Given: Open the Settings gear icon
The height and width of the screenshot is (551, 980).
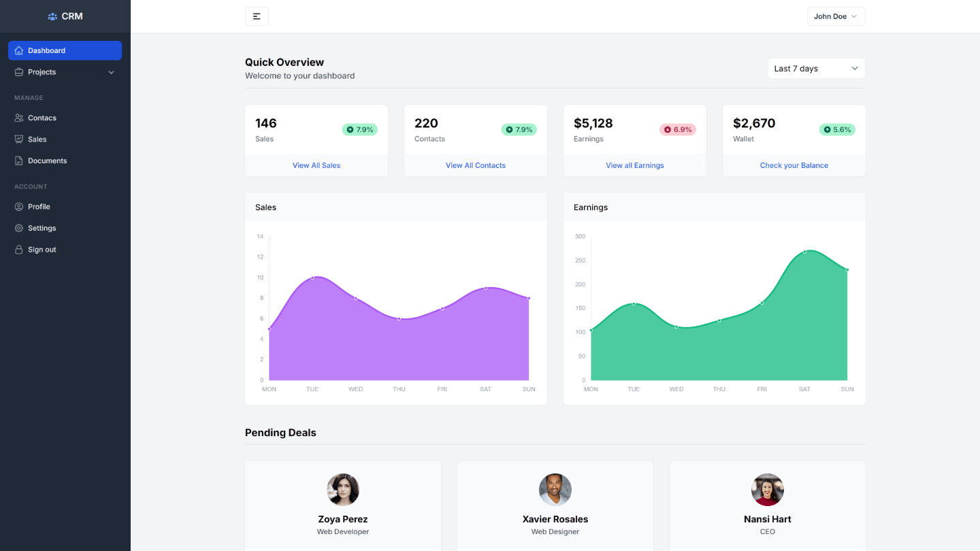Looking at the screenshot, I should click(x=20, y=228).
